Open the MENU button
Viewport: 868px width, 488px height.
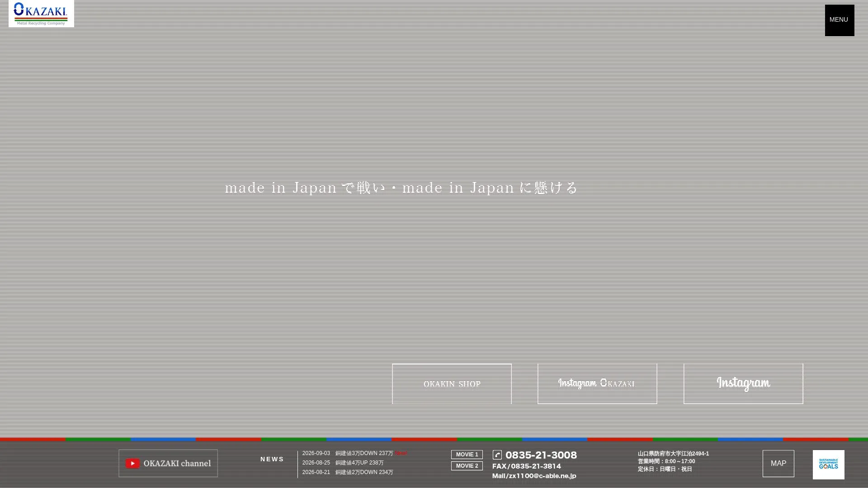839,20
